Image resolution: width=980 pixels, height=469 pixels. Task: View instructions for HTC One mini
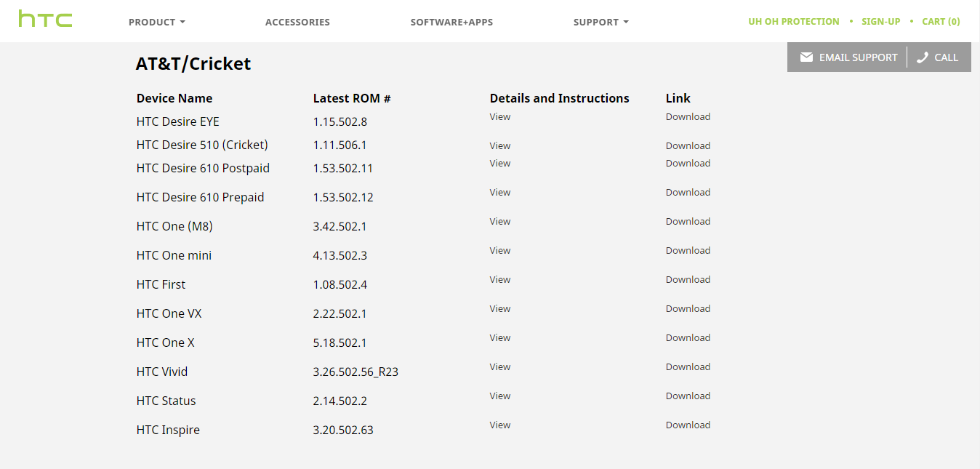tap(500, 250)
